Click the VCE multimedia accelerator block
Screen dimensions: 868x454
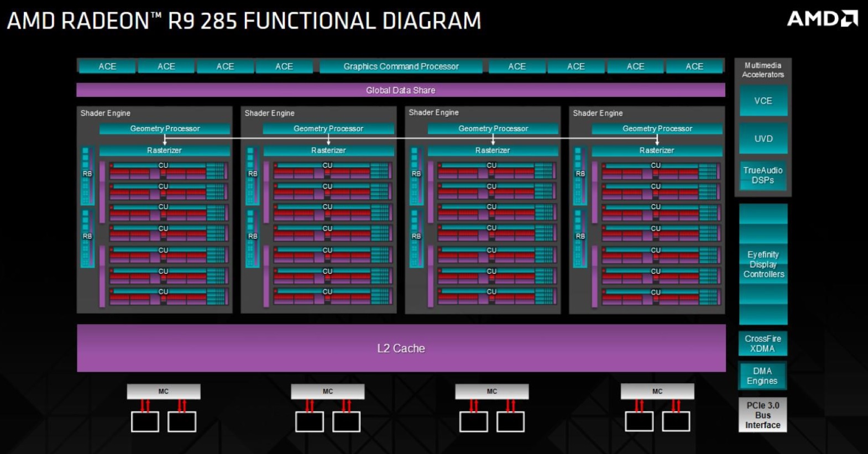763,101
